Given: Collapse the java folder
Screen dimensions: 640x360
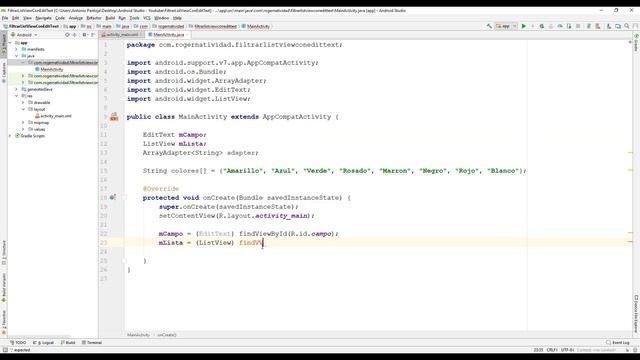Looking at the screenshot, I should click(x=16, y=56).
